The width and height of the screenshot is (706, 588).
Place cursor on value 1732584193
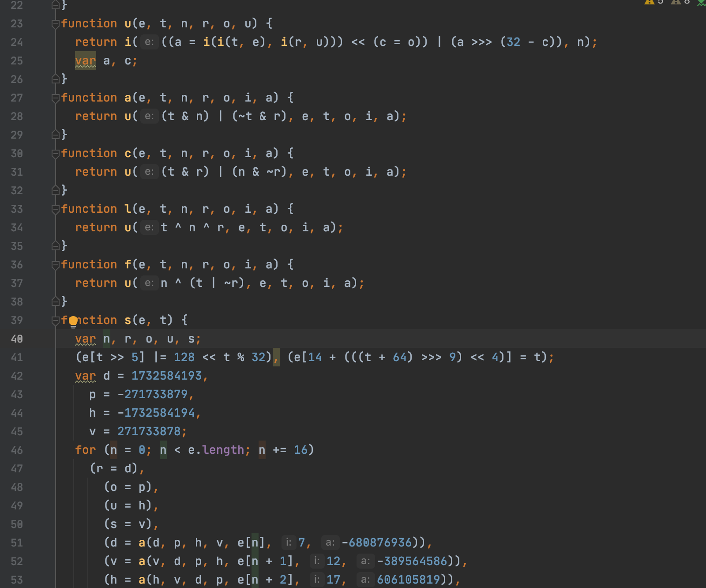point(167,376)
